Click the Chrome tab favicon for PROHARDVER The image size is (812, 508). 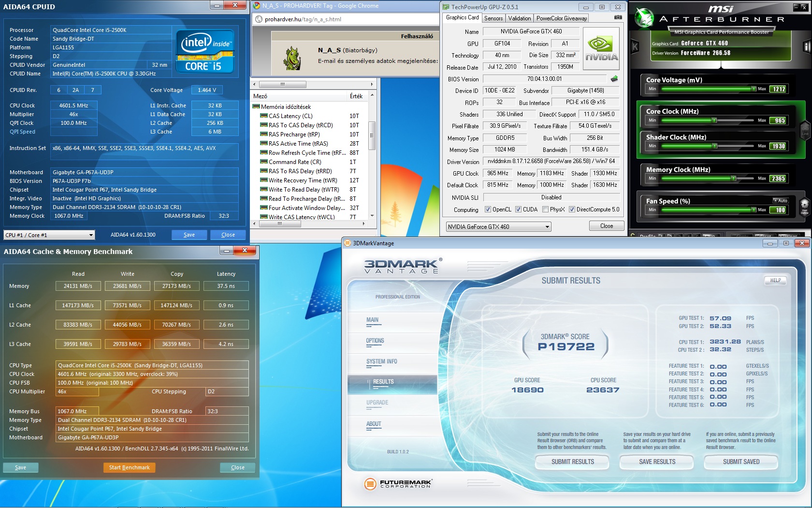tap(257, 6)
